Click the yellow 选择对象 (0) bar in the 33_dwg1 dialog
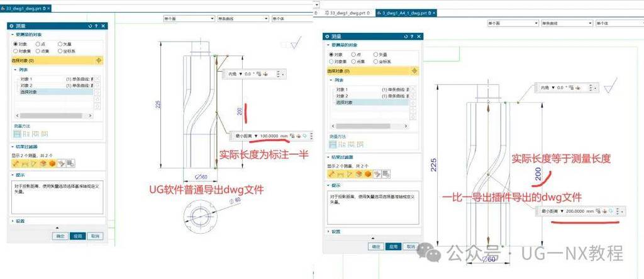Image resolution: width=644 pixels, height=279 pixels. click(x=57, y=60)
